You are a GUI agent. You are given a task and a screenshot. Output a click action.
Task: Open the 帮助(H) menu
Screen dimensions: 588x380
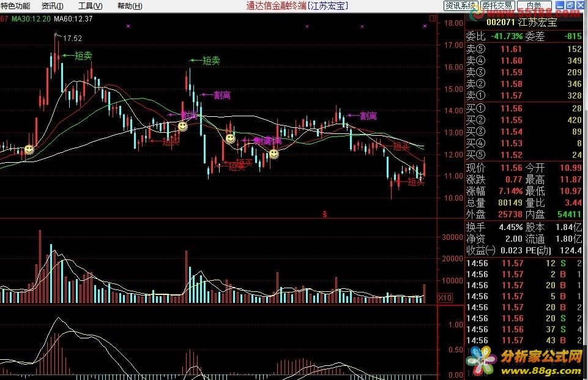coord(130,6)
